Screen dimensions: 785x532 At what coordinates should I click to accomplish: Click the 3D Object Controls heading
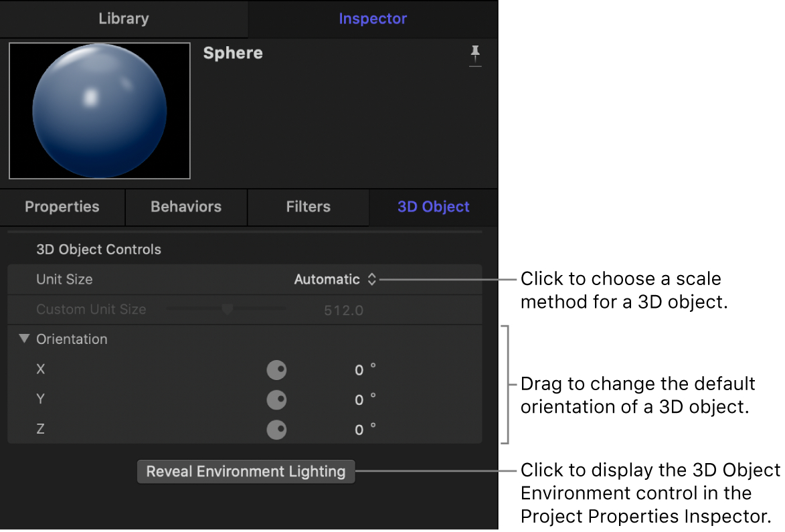pyautogui.click(x=98, y=249)
